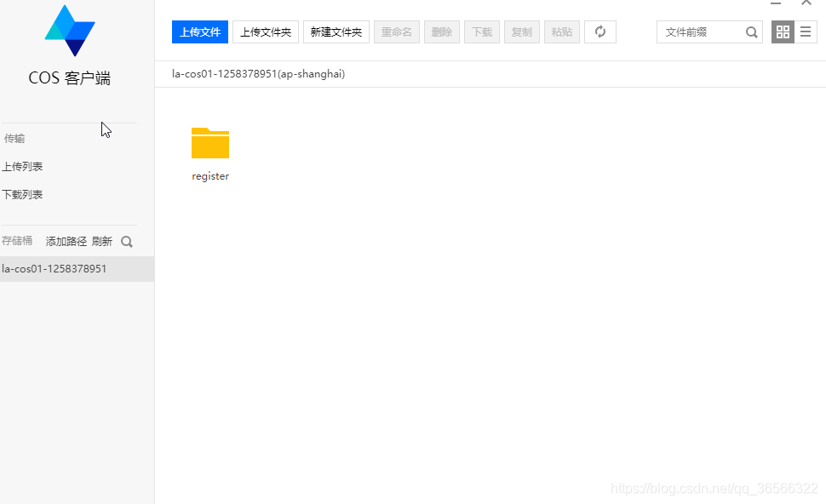The image size is (826, 504).
Task: Click the 重命名 rename button
Action: tap(397, 32)
